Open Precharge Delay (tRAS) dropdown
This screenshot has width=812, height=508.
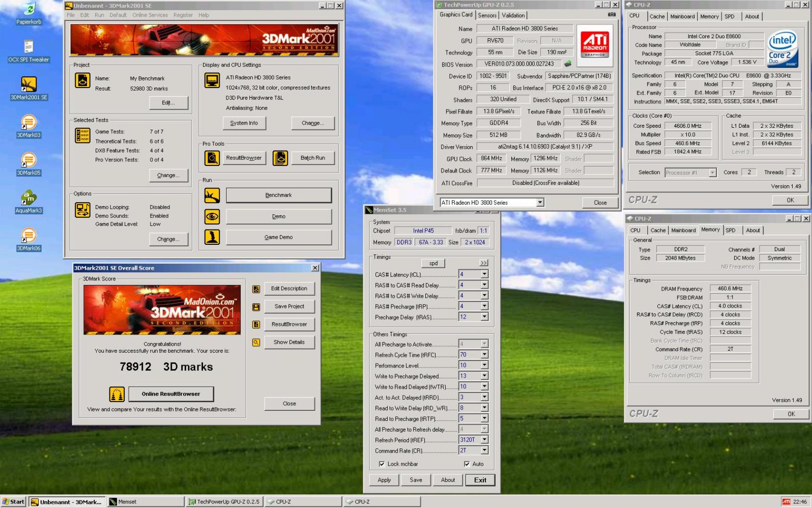click(484, 317)
